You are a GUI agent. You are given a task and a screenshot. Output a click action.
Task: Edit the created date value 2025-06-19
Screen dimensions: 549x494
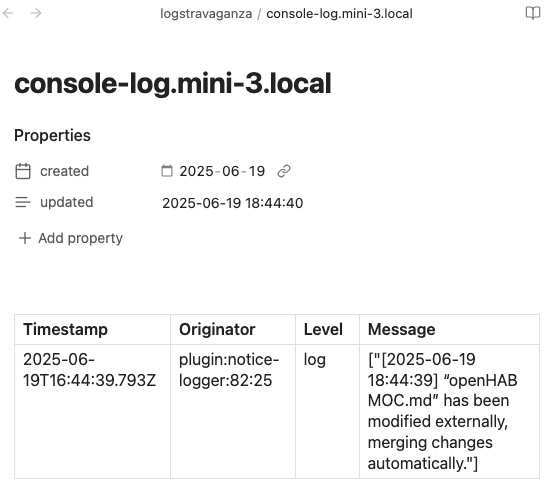[x=222, y=171]
